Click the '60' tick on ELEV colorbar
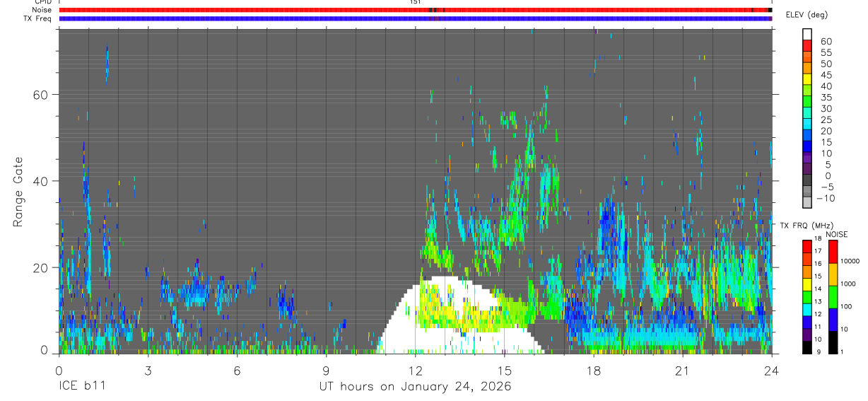The height and width of the screenshot is (401, 868). coord(826,41)
